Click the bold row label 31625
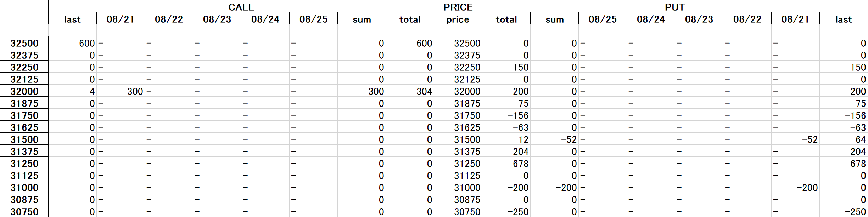The width and height of the screenshot is (868, 217). pos(24,127)
